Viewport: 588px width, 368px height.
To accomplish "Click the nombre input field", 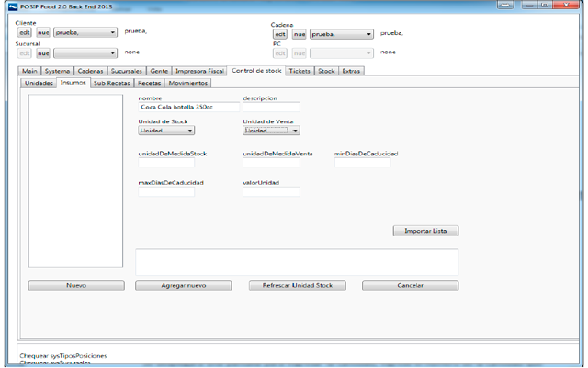I will (189, 107).
